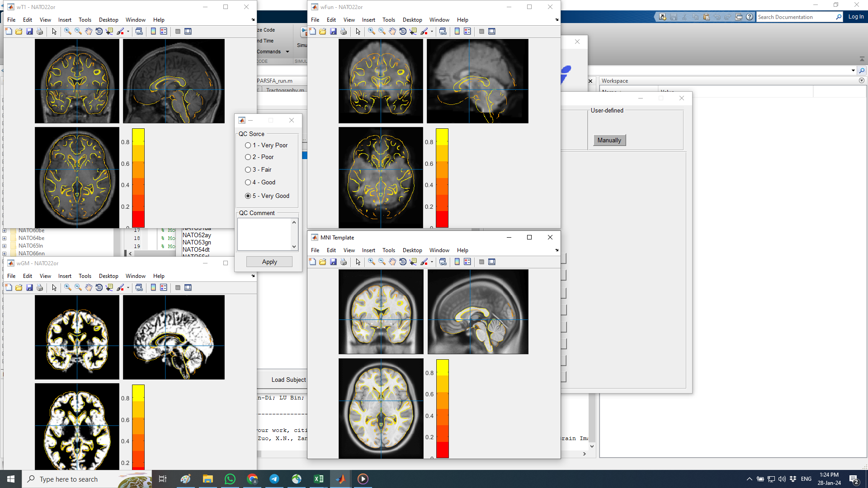Expand the NATO65ln folder tree node
The width and height of the screenshot is (868, 488).
[4, 246]
